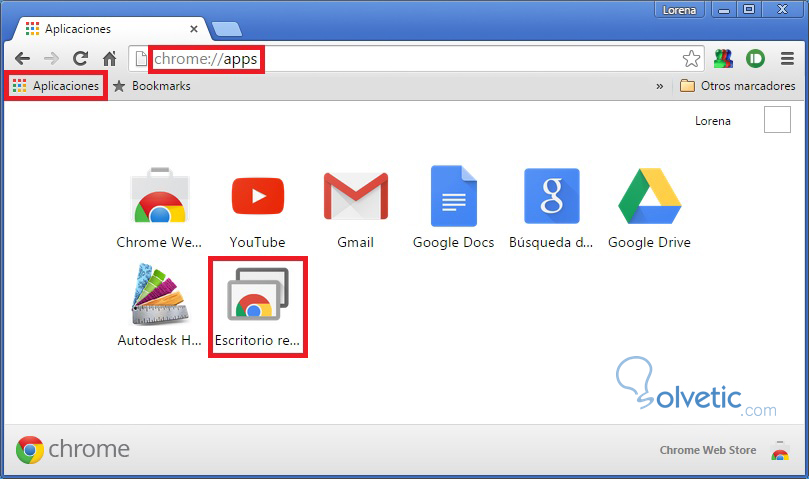Close the Aplicaciones tab
Screen dimensions: 809x479
pos(194,29)
